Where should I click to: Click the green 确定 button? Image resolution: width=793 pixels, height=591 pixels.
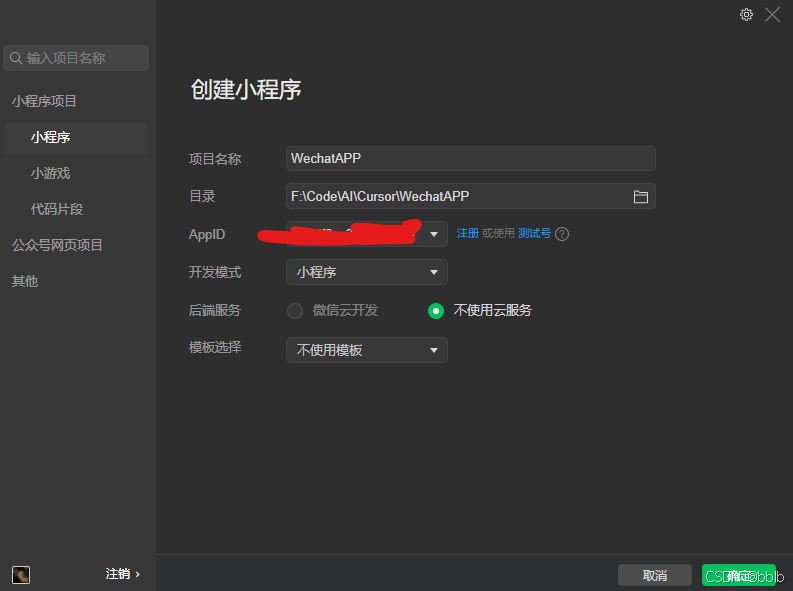click(x=739, y=575)
